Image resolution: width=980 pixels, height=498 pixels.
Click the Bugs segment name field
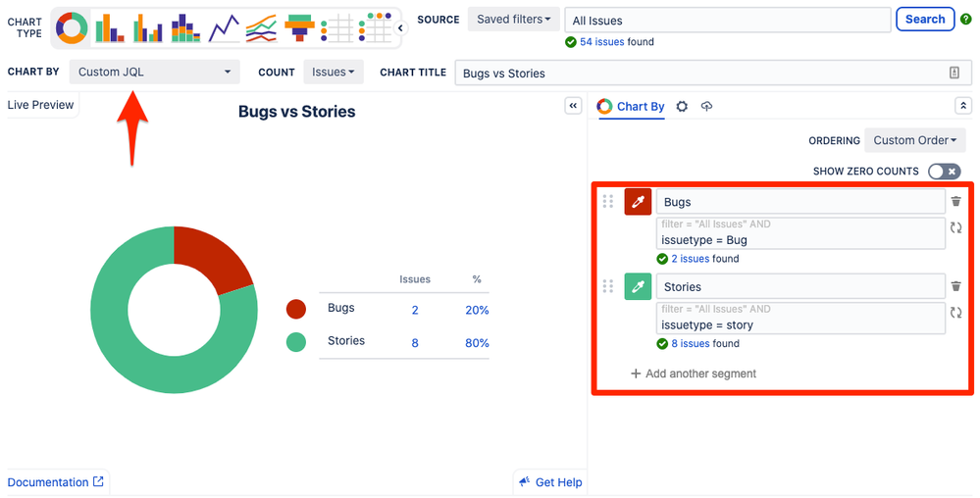(800, 202)
